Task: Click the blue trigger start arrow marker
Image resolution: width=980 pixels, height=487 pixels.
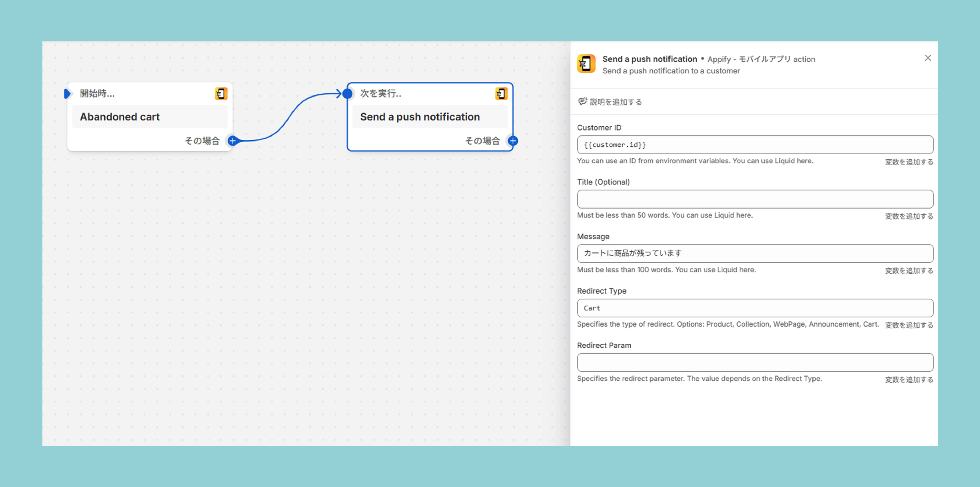Action: pos(67,94)
